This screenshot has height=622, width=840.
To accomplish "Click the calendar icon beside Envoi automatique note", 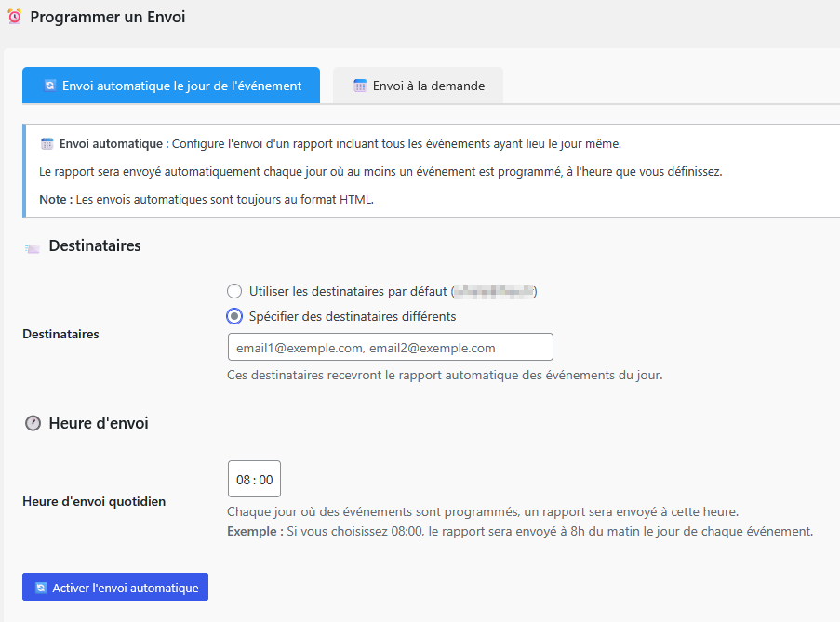I will click(x=47, y=143).
